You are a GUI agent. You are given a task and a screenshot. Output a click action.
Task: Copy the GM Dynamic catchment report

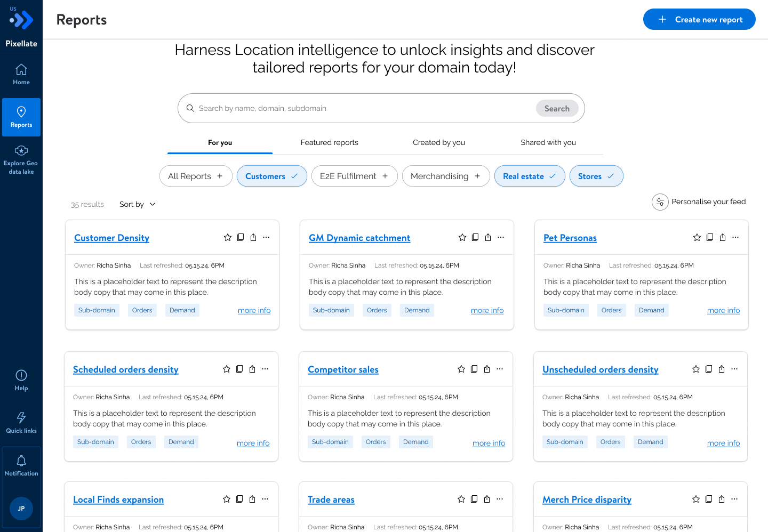(x=475, y=237)
